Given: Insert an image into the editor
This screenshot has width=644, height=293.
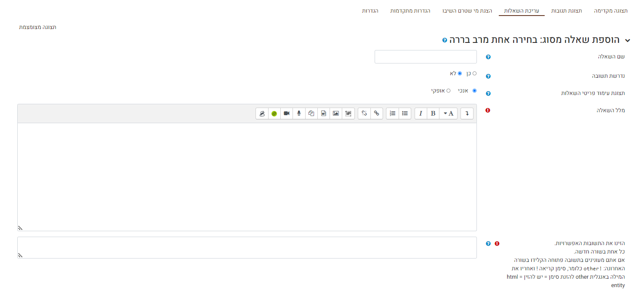Looking at the screenshot, I should (335, 114).
